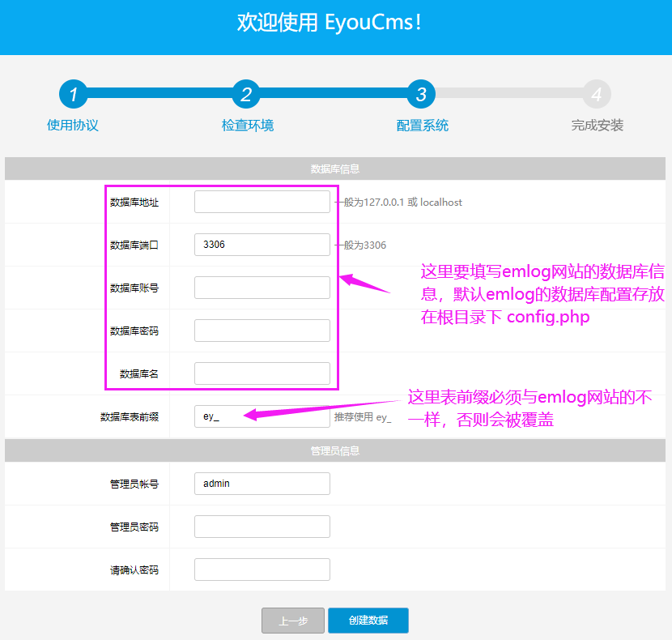This screenshot has width=672, height=640.
Task: Click the 数据库地址 label
Action: (x=134, y=202)
